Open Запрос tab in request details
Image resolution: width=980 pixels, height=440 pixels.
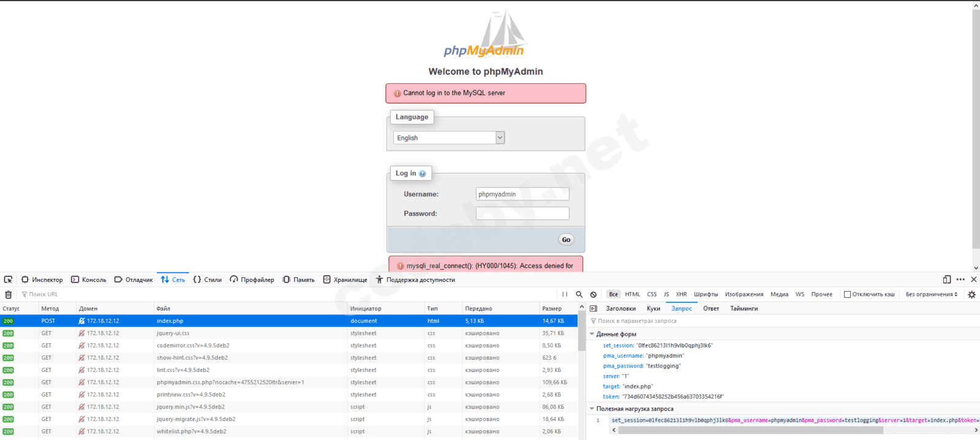pyautogui.click(x=682, y=309)
